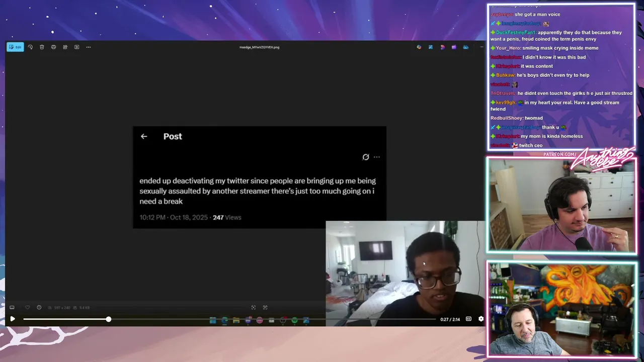644x362 pixels.
Task: Toggle closed captions on the video player
Action: [x=468, y=319]
